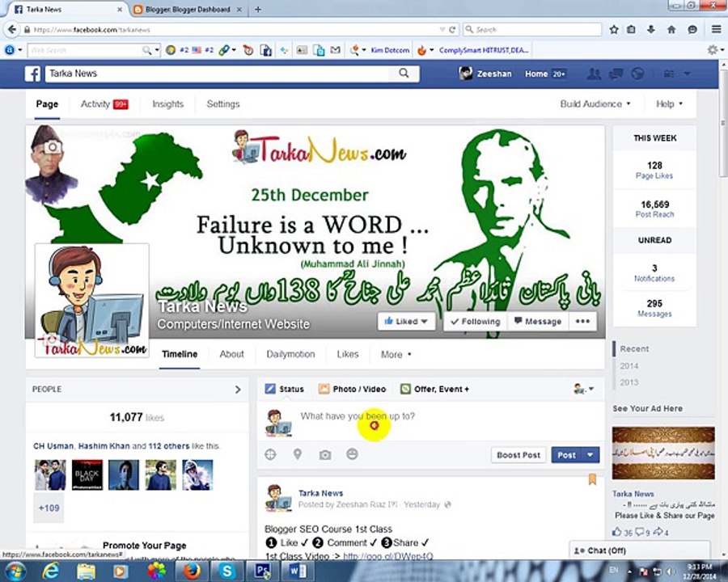Switch to the Dailymotion tab
This screenshot has width=728, height=582.
click(290, 354)
